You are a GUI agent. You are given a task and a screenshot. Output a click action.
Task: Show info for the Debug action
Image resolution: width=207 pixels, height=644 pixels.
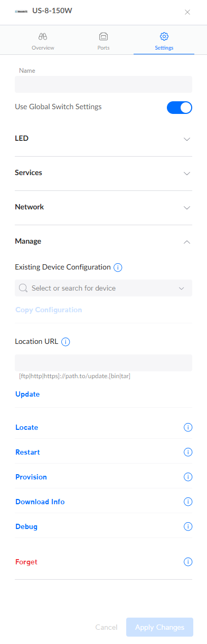coord(187,527)
